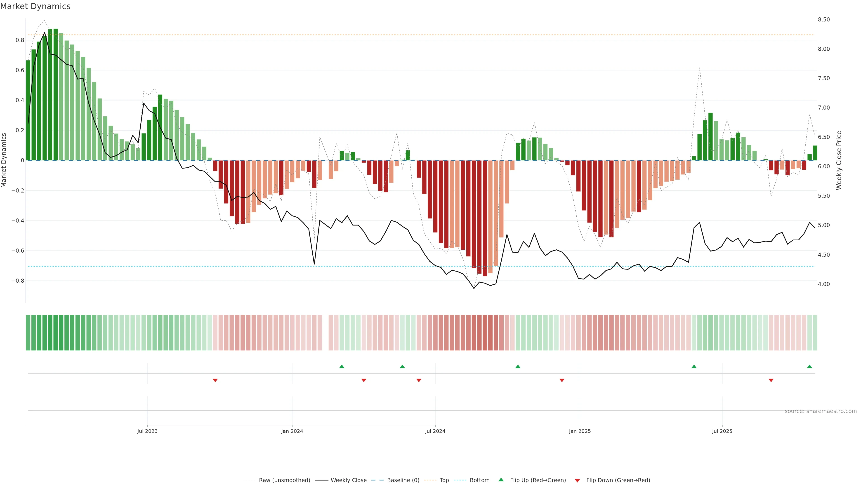
Task: Click the red Flip Down legend triangle
Action: pos(577,481)
